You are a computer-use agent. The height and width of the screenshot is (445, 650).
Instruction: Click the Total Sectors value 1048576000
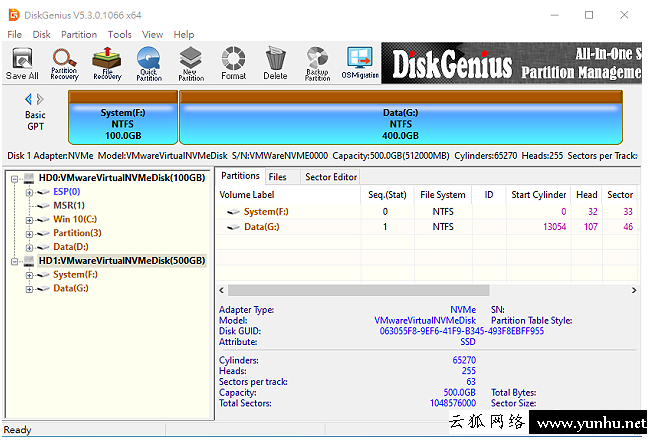coord(453,404)
